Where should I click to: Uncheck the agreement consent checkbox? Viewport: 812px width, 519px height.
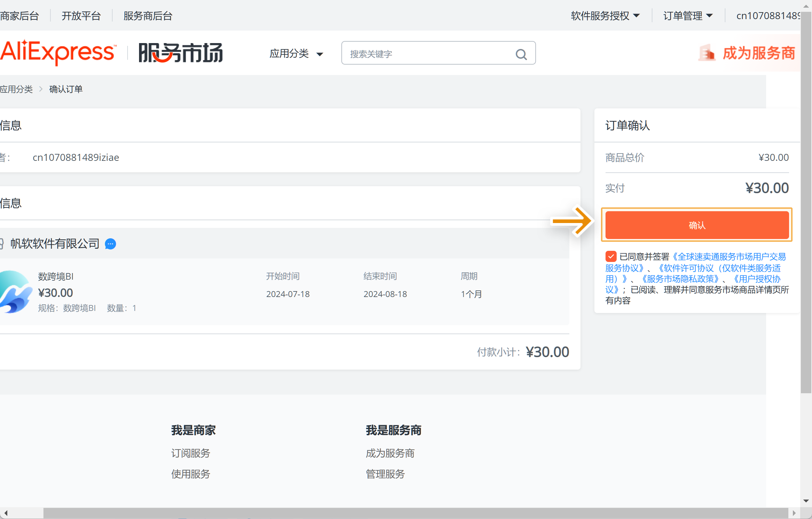pos(611,257)
